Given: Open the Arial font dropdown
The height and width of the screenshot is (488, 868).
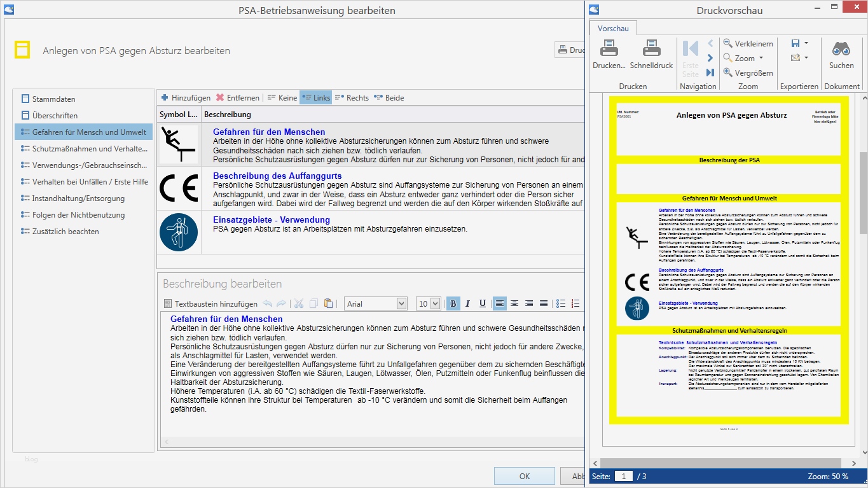Looking at the screenshot, I should tap(401, 303).
